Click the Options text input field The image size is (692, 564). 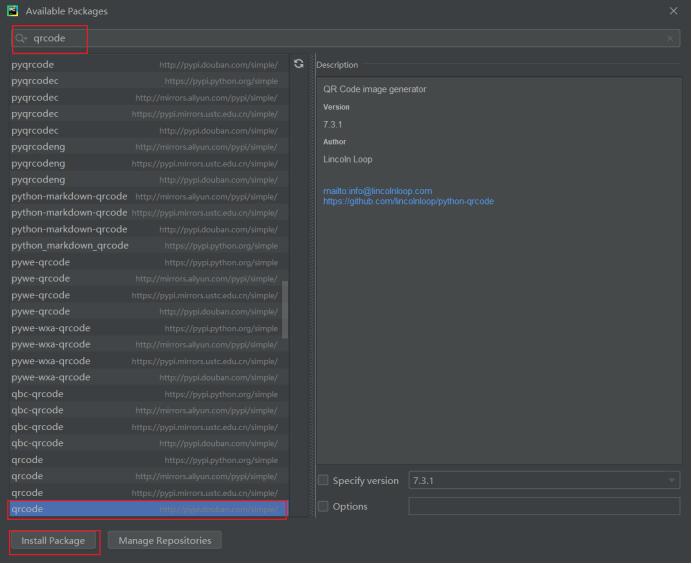(x=543, y=506)
